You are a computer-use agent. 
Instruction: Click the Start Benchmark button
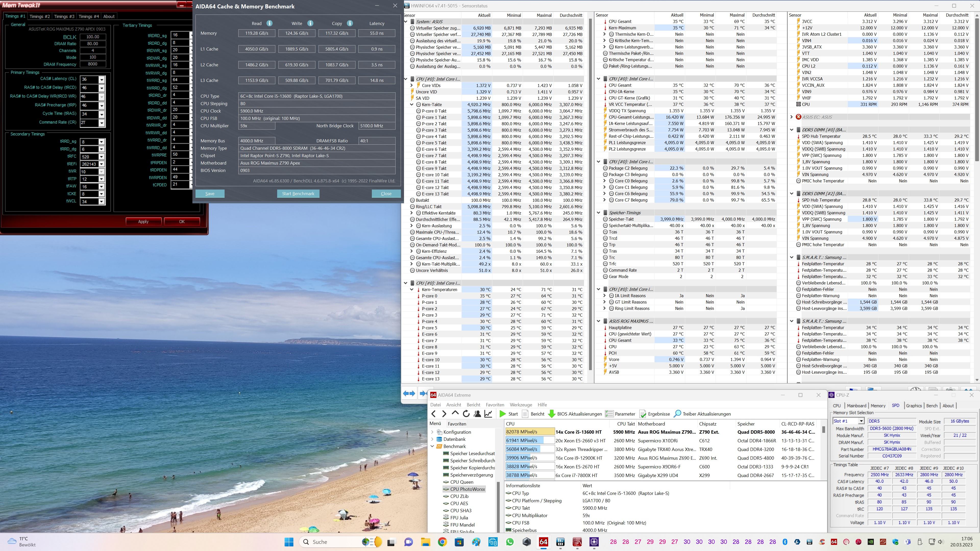pos(298,194)
